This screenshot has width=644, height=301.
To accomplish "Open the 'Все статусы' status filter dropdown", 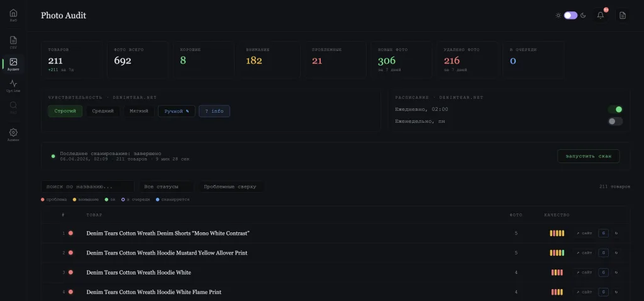I will [x=166, y=186].
